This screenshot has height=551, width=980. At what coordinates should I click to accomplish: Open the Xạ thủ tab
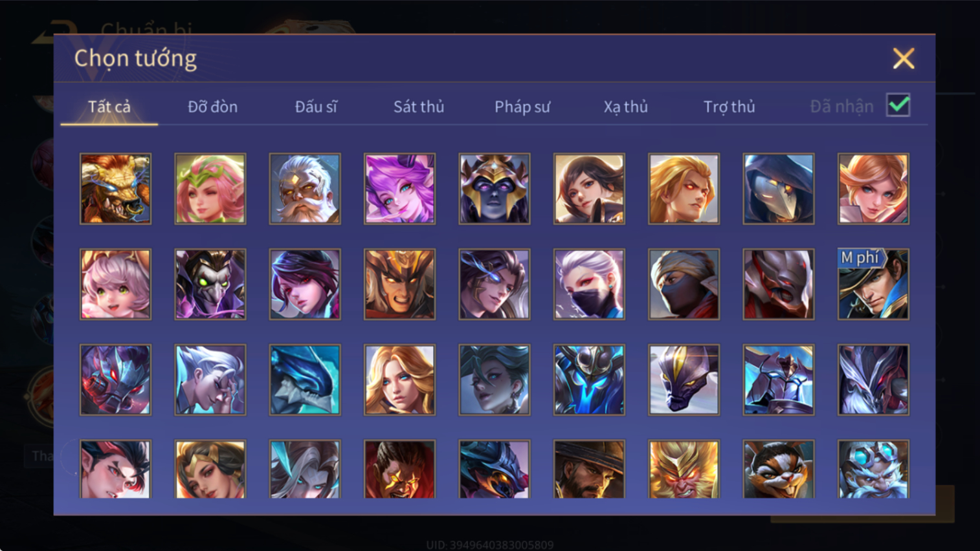pos(626,107)
